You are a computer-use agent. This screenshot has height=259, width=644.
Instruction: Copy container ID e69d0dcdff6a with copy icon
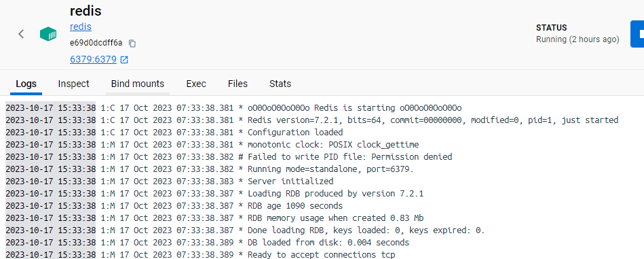click(132, 44)
